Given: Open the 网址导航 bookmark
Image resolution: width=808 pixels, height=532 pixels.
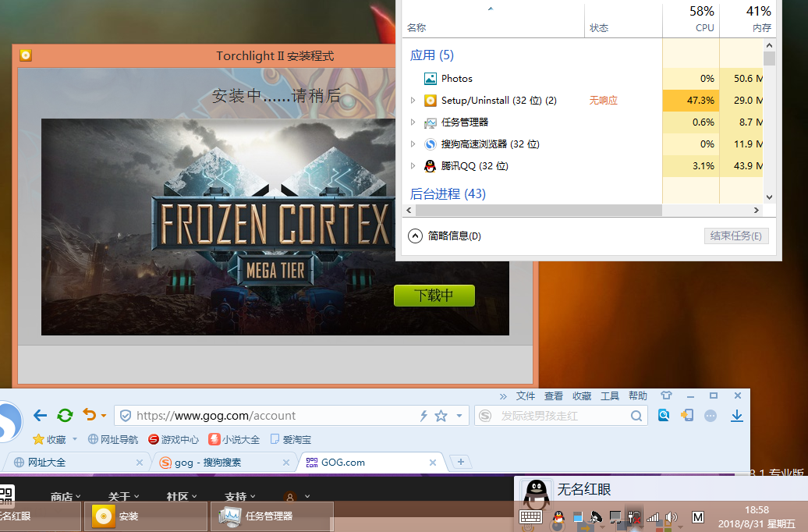Looking at the screenshot, I should coord(113,439).
